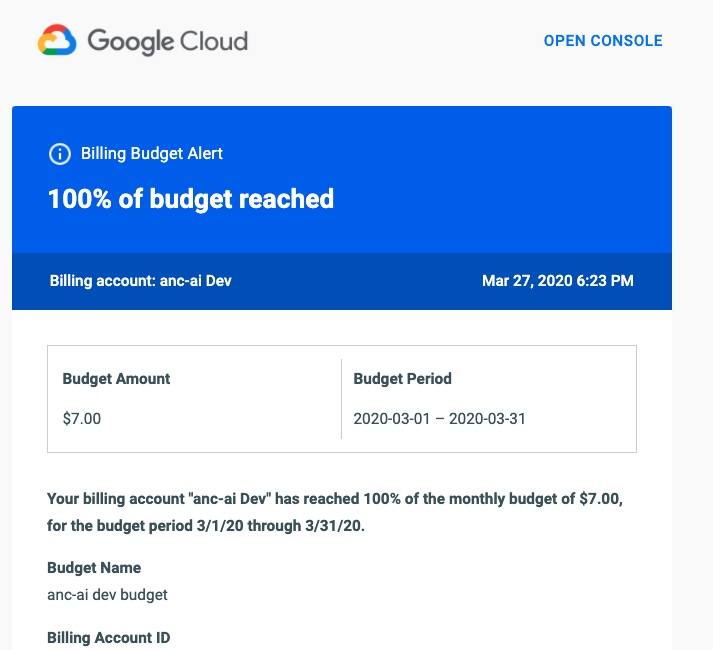Image resolution: width=713 pixels, height=650 pixels.
Task: Click the "Budget Name" field label
Action: pyautogui.click(x=94, y=568)
